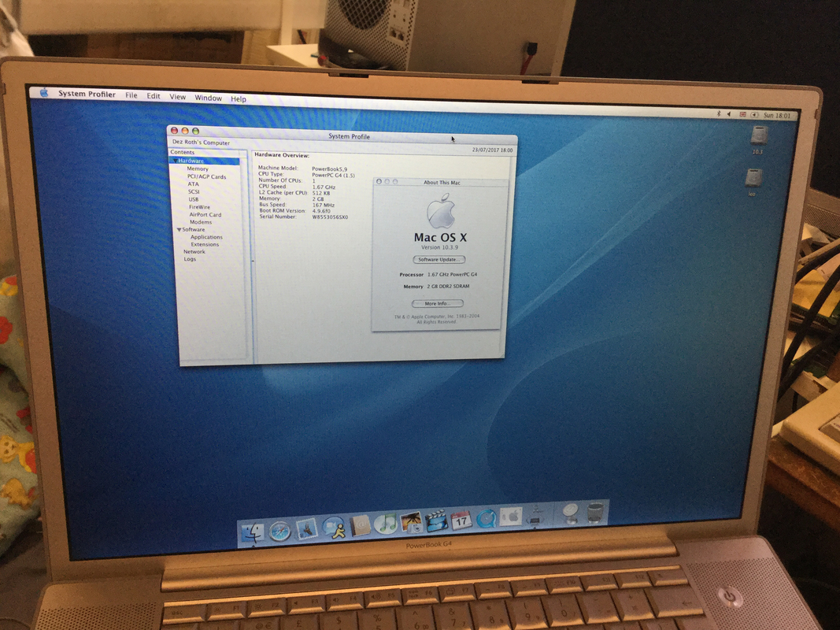Select PCI/AGP Cards in Contents list
Screen dimensions: 840x630
click(206, 176)
